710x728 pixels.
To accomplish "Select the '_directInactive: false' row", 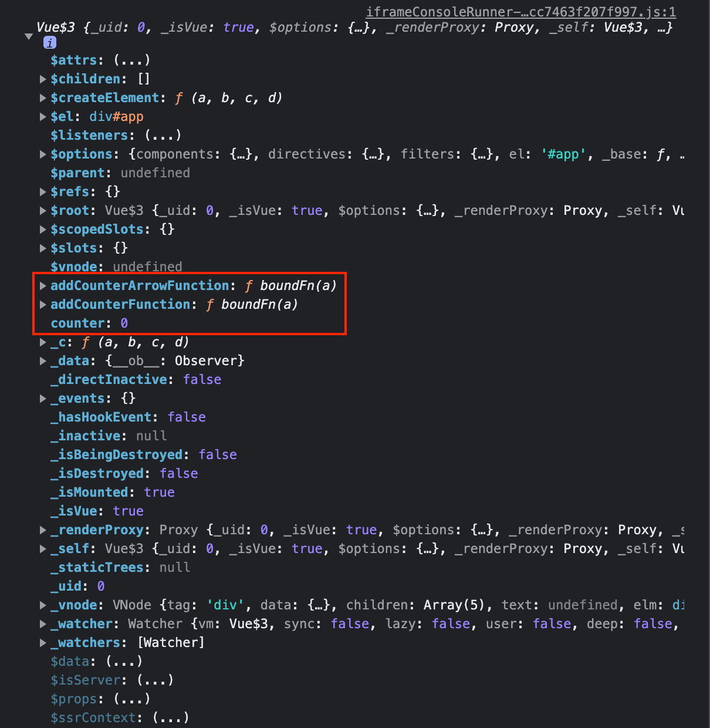I will [136, 379].
